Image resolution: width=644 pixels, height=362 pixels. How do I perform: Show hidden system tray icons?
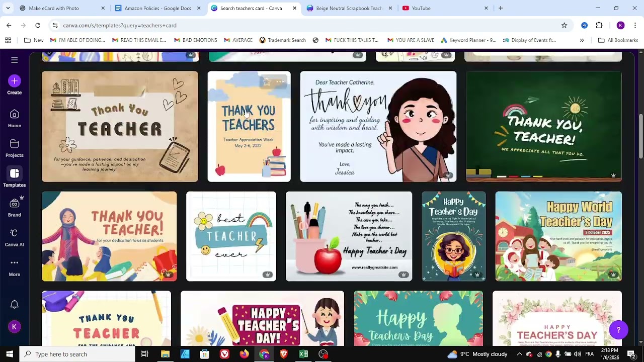[519, 354]
